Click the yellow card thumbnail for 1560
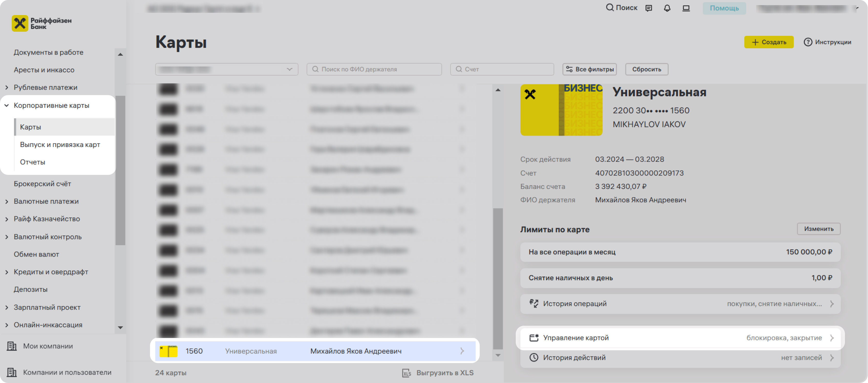The width and height of the screenshot is (868, 383). (168, 351)
